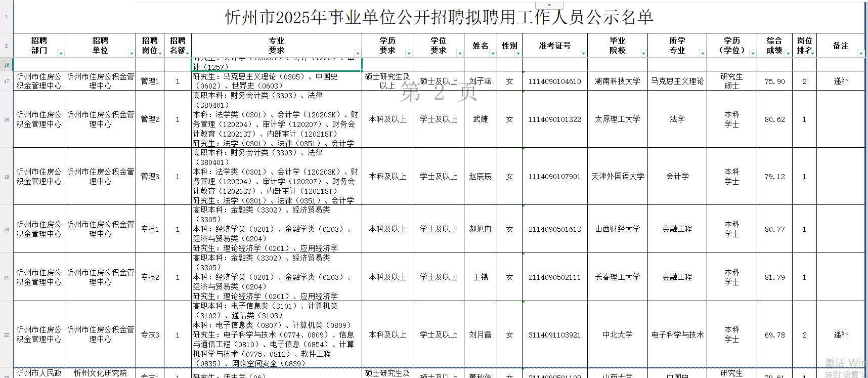Open the 专业要求 column filter dropdown
Screen dimensions: 868x378
tap(358, 54)
